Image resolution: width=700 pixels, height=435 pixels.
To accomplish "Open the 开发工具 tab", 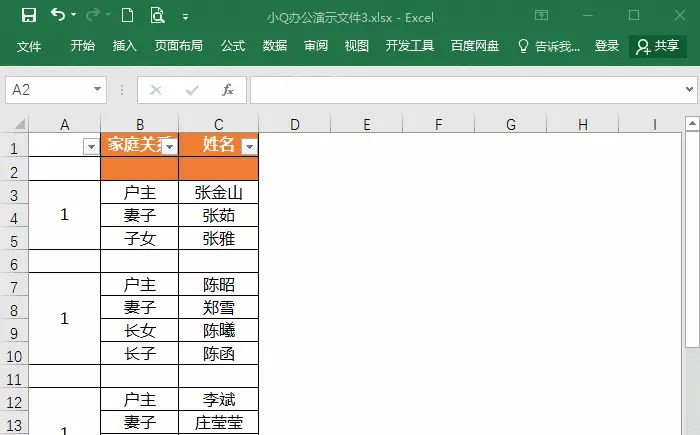I will pos(410,46).
